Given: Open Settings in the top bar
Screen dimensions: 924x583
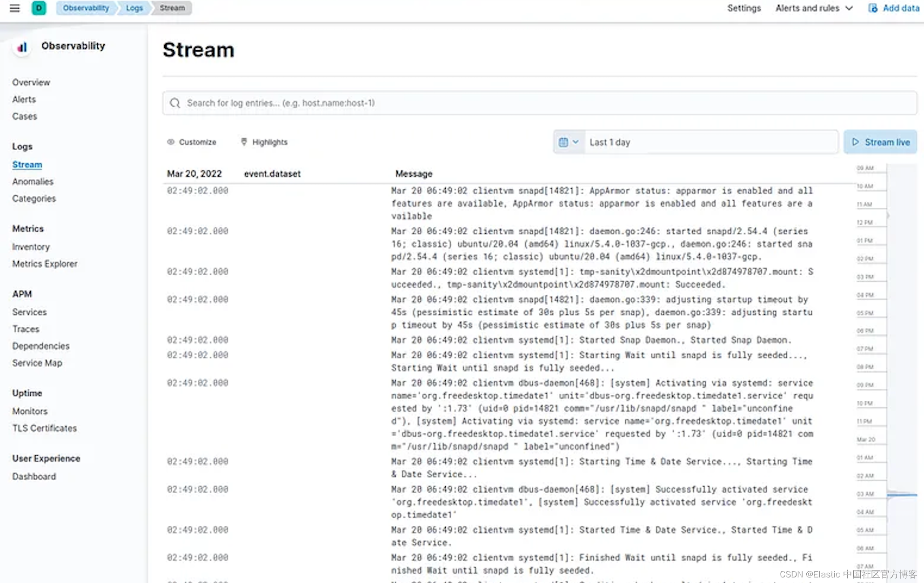Looking at the screenshot, I should click(743, 8).
